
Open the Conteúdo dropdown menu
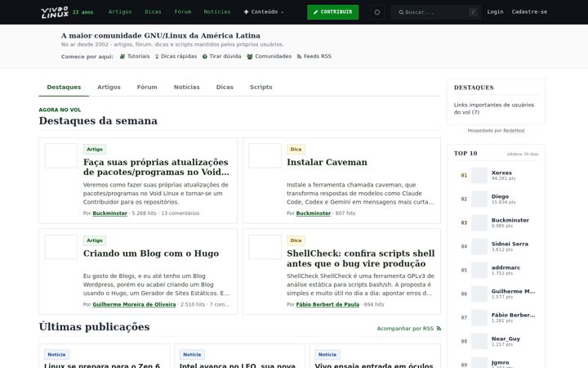tap(264, 12)
